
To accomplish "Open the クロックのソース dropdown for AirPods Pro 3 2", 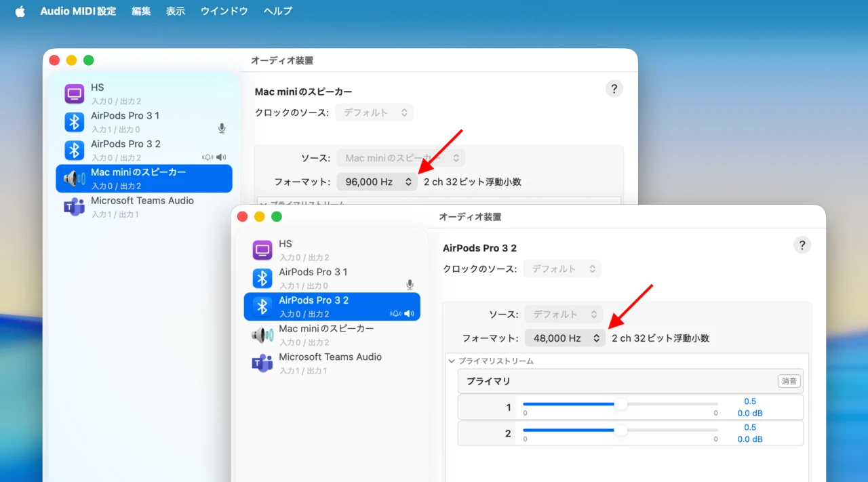I will click(x=562, y=268).
